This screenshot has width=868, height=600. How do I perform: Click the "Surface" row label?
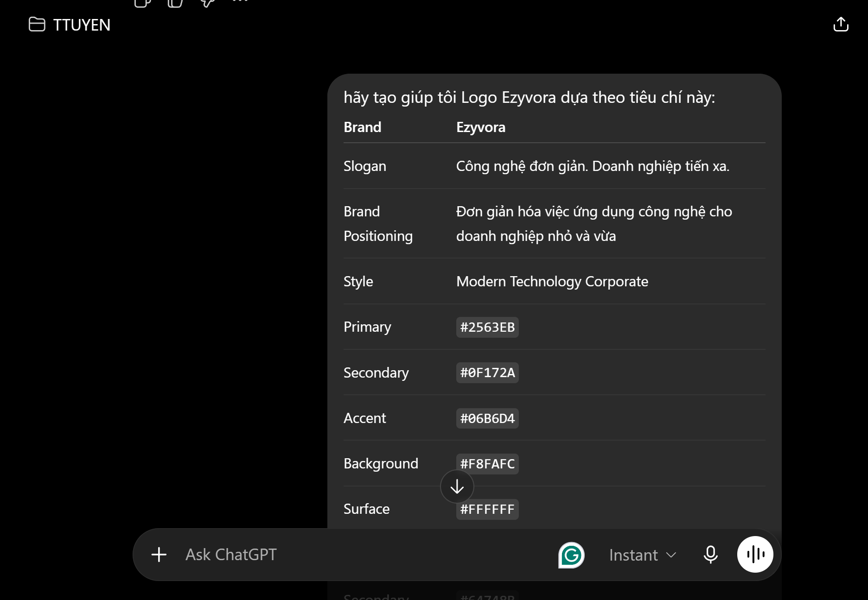366,509
